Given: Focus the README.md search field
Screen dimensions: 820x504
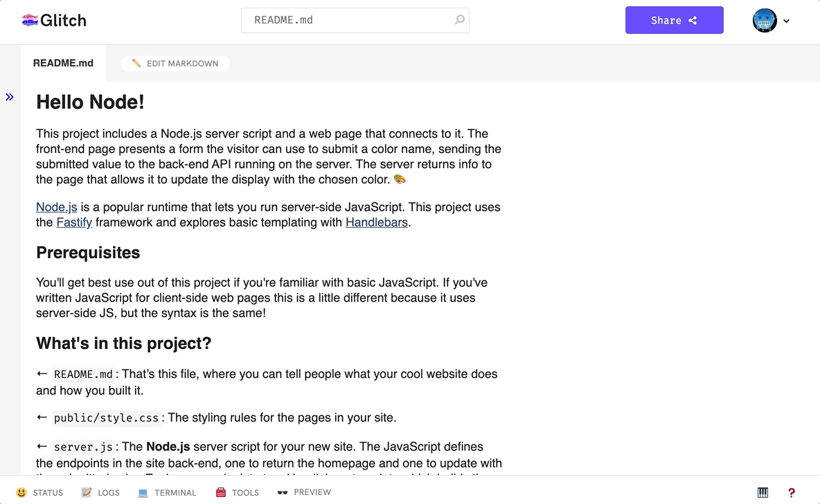Looking at the screenshot, I should [346, 20].
